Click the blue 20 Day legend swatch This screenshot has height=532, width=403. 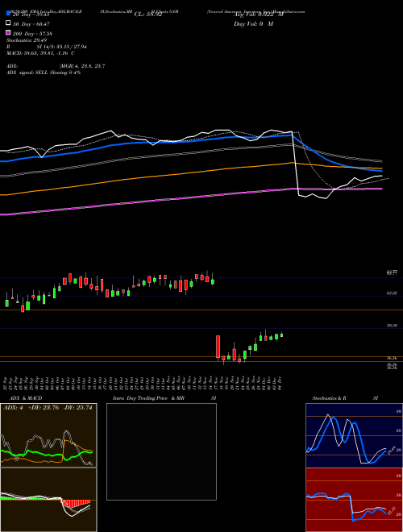click(x=9, y=14)
